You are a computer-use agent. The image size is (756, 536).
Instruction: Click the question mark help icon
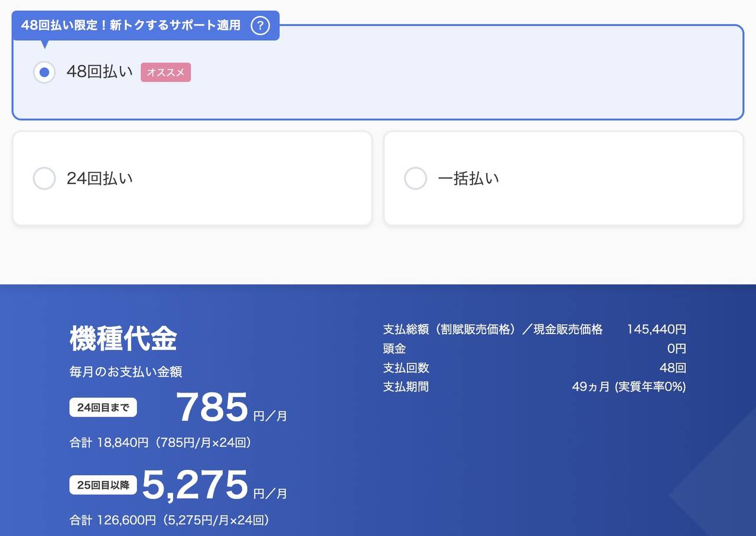pos(260,25)
